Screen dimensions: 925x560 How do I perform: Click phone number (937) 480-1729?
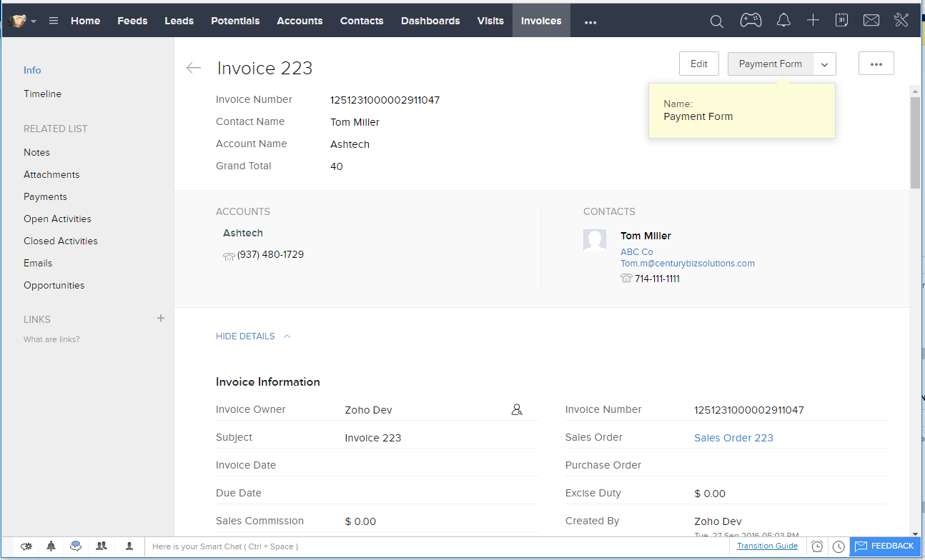pos(270,254)
